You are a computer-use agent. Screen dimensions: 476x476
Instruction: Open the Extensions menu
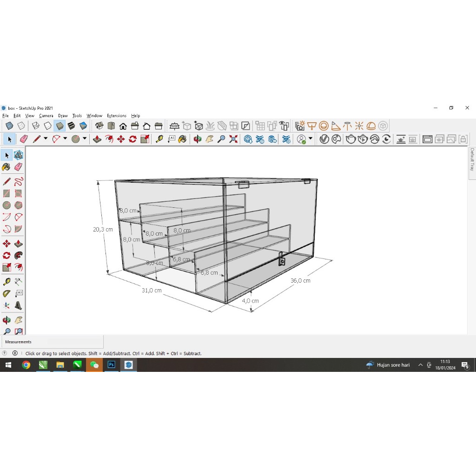tap(117, 116)
